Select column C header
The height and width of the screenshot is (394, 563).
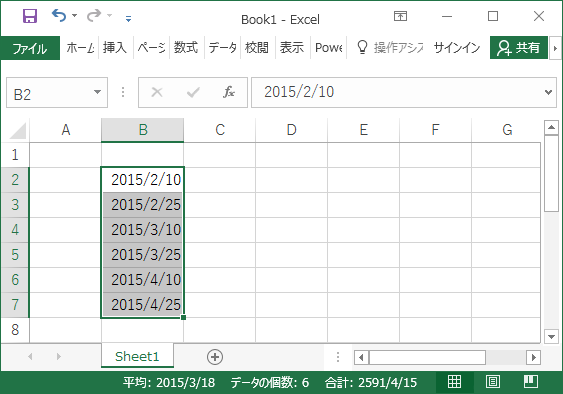tap(220, 130)
